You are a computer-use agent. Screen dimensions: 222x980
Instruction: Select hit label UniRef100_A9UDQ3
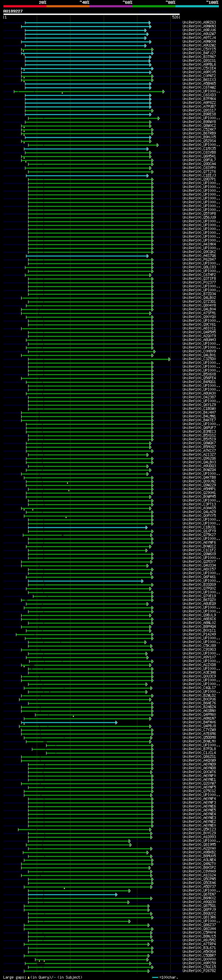point(199,466)
